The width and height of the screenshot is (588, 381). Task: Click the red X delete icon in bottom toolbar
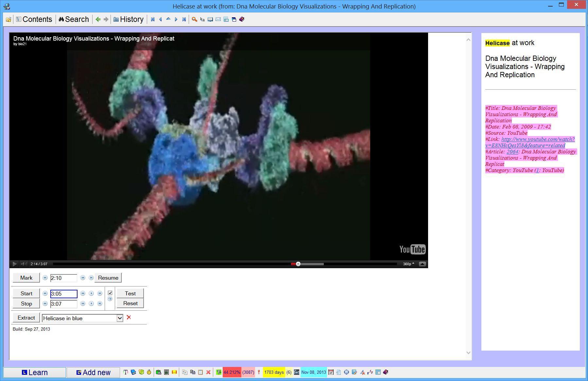point(208,372)
